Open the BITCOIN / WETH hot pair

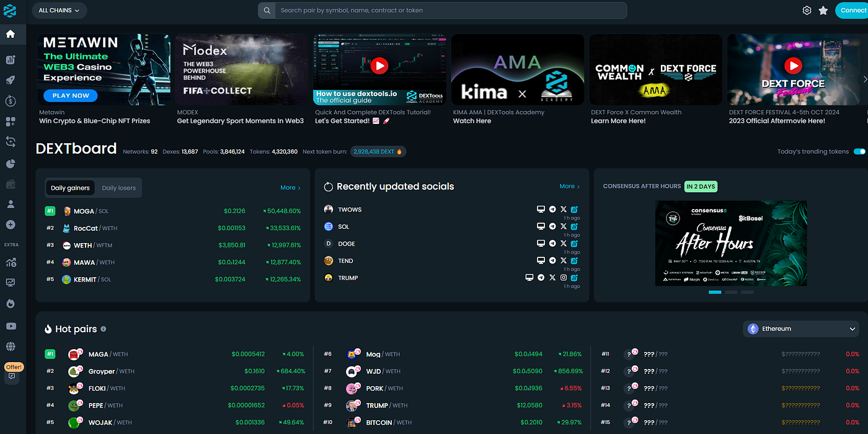point(453,422)
